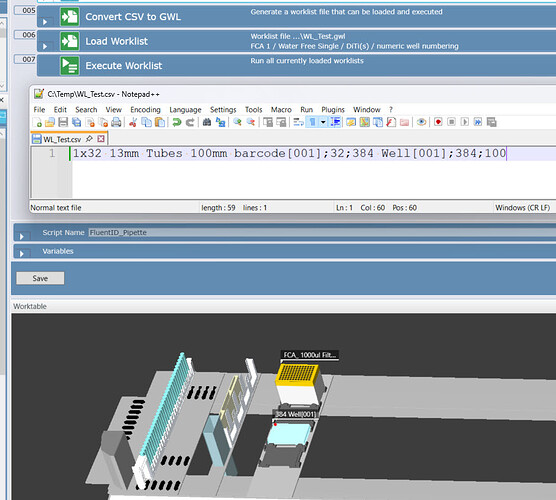Open the Window menu
The width and height of the screenshot is (556, 500).
click(x=367, y=110)
